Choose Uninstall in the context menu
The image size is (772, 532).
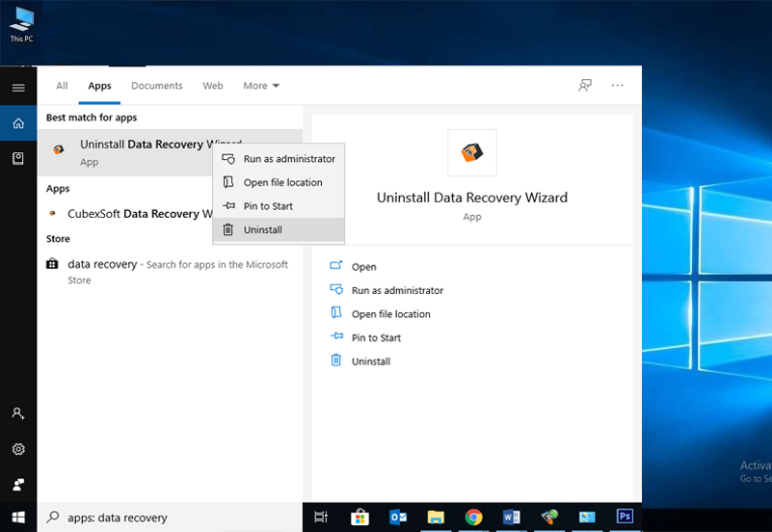pos(279,229)
